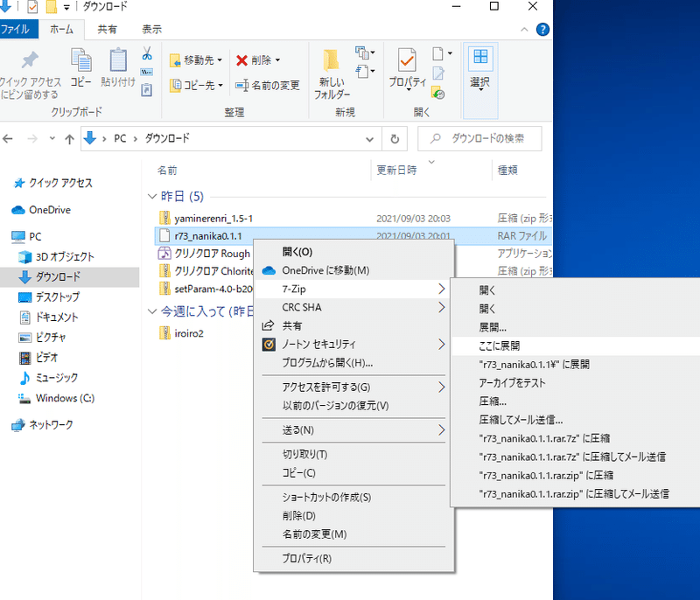This screenshot has width=700, height=600.
Task: Expand the address bar history dropdown
Action: 369,139
